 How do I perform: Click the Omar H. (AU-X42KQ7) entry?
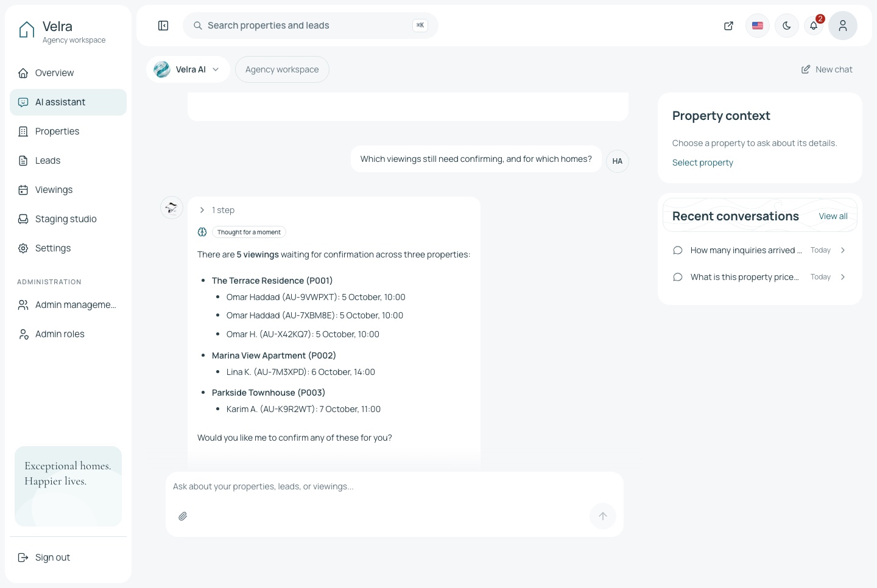(x=303, y=334)
